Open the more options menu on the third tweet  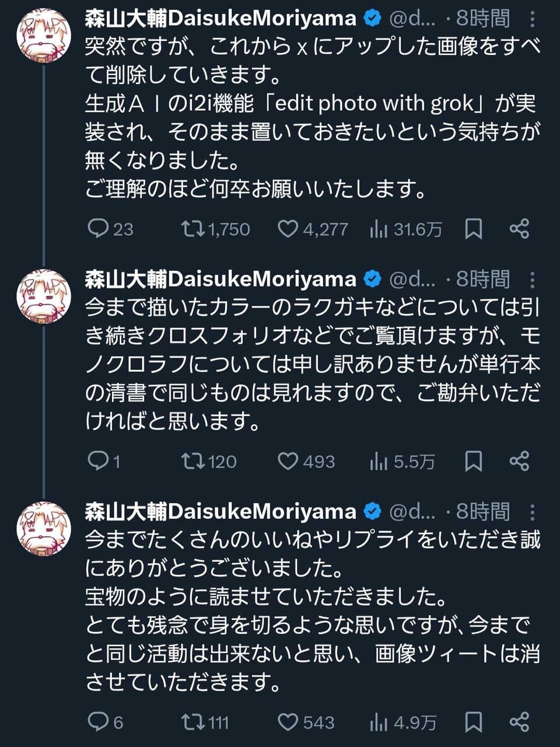532,512
